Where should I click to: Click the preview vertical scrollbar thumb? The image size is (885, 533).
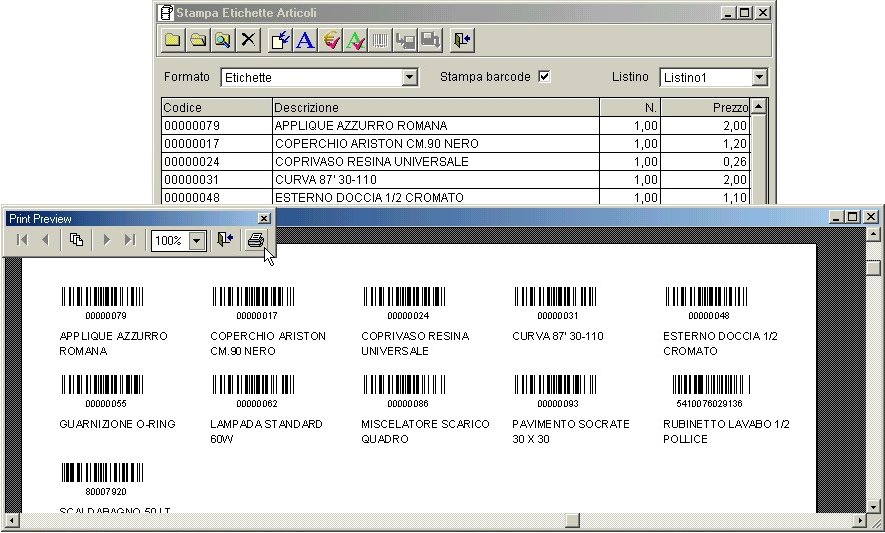click(x=873, y=268)
